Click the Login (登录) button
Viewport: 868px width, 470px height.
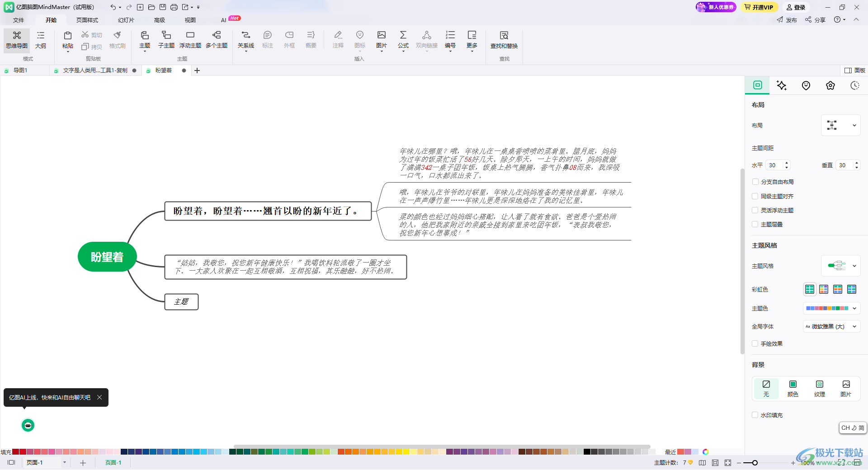796,7
